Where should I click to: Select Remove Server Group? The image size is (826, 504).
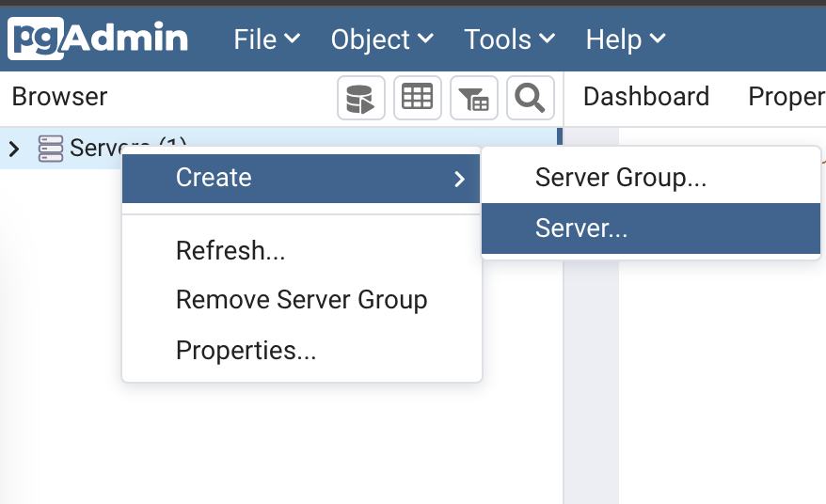click(302, 300)
